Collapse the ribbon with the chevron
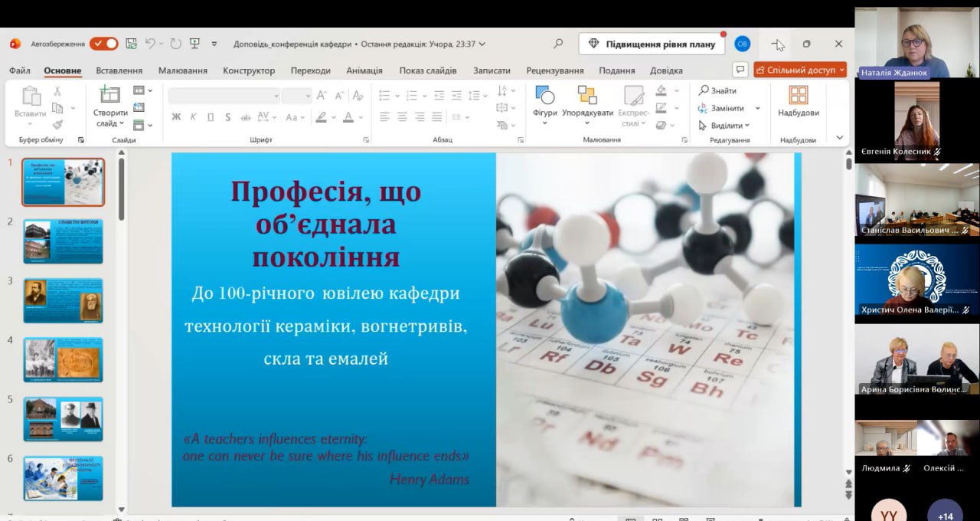 click(840, 139)
